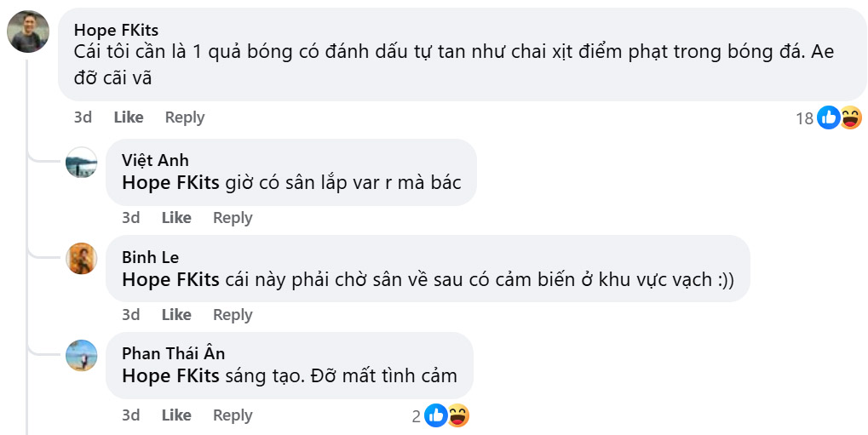
Task: Click Binh Le's avatar image
Action: [82, 259]
